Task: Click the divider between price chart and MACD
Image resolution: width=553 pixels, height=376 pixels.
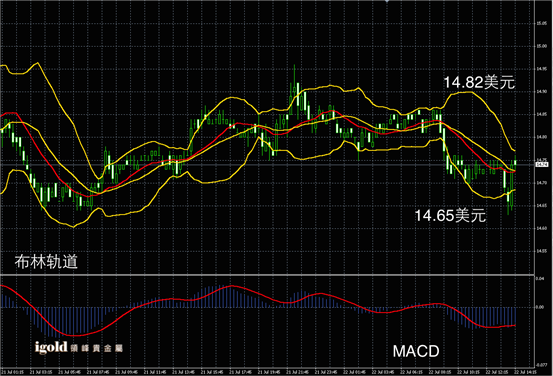Action: click(x=267, y=275)
